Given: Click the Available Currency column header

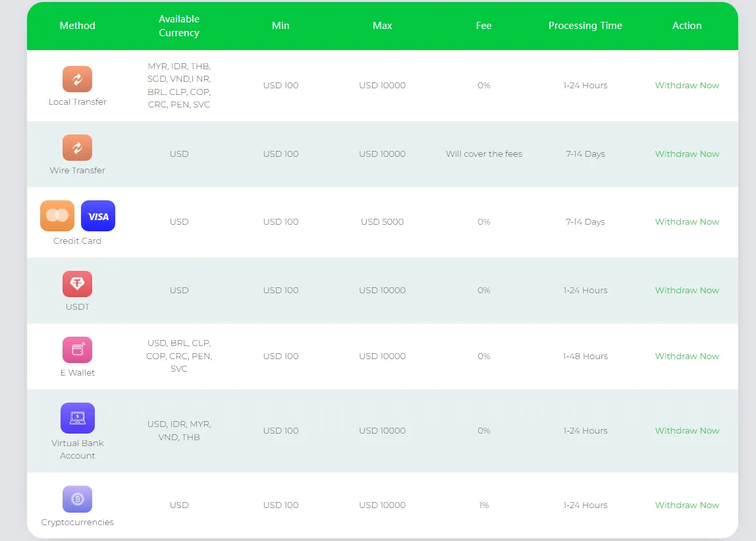Looking at the screenshot, I should [x=179, y=26].
